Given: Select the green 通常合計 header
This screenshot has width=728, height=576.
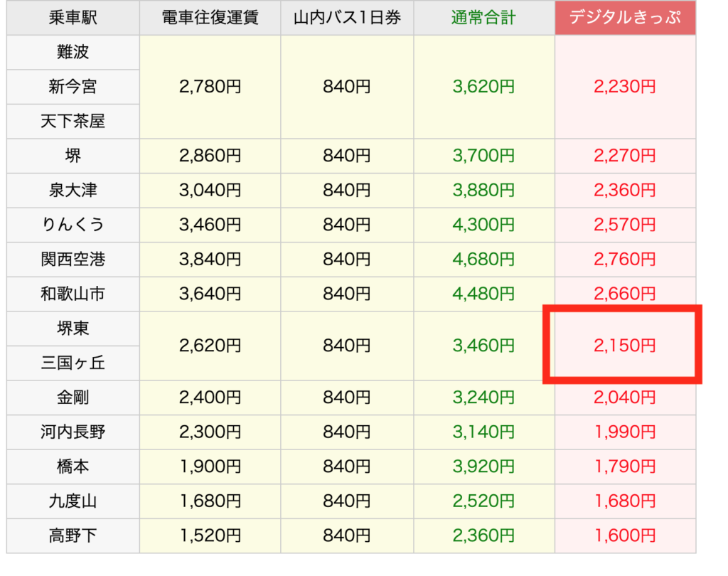Looking at the screenshot, I should [483, 18].
